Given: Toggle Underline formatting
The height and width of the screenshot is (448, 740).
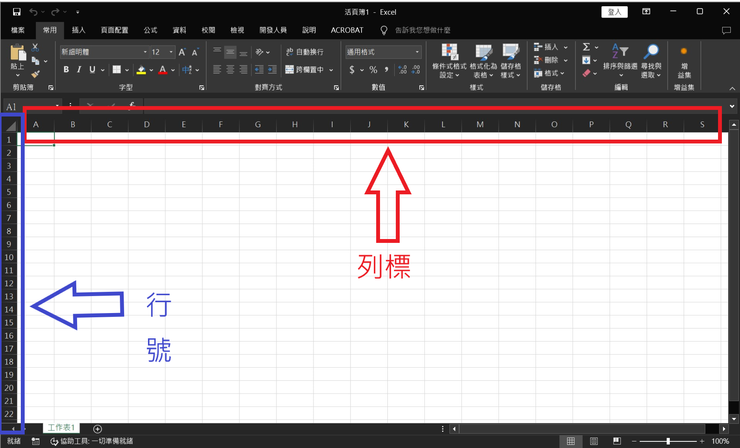Looking at the screenshot, I should [92, 69].
